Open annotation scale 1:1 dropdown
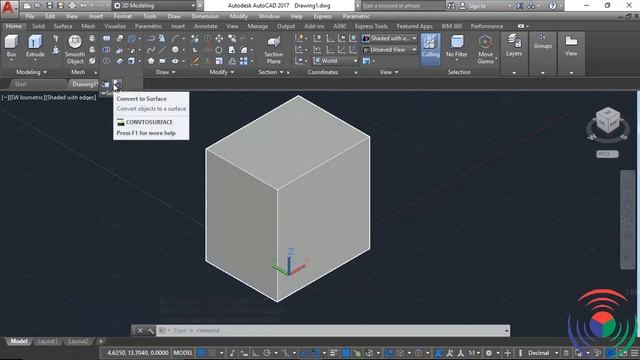The height and width of the screenshot is (360, 640). (474, 353)
